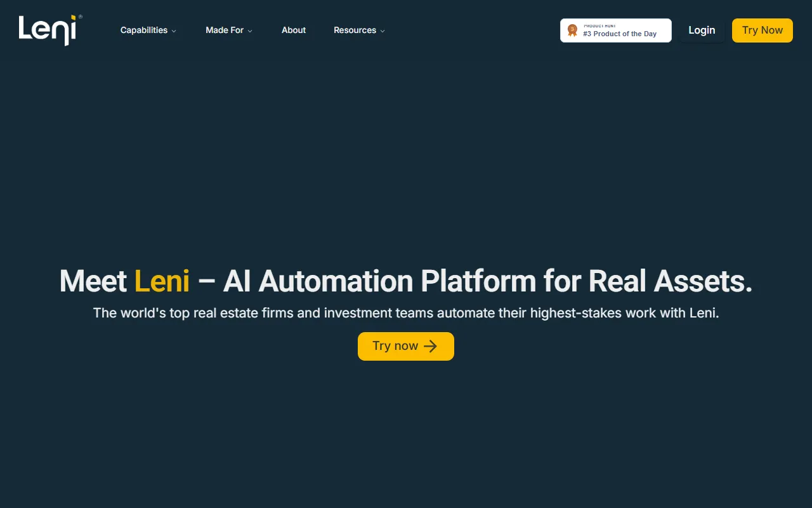812x508 pixels.
Task: Click the Try Now header button
Action: click(763, 30)
